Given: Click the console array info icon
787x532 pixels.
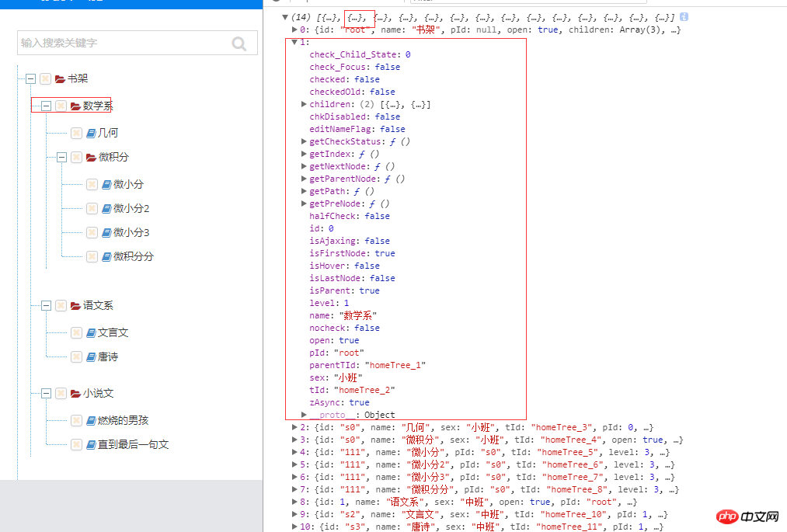Looking at the screenshot, I should pyautogui.click(x=684, y=17).
